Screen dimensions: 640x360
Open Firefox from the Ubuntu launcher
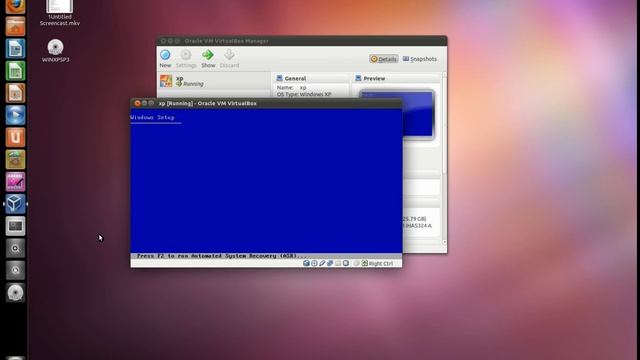coord(16,5)
